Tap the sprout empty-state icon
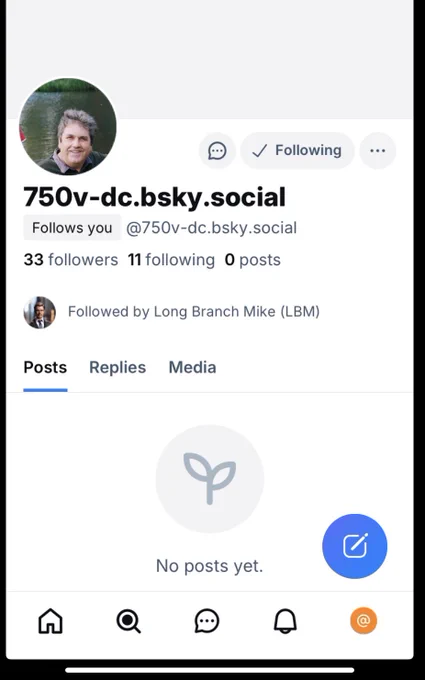Viewport: 425px width, 680px height. (209, 479)
